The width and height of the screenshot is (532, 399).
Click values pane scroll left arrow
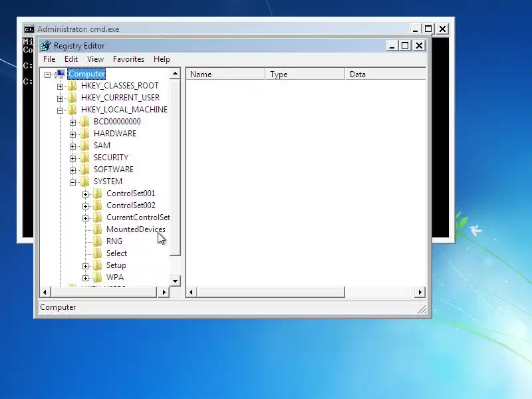coord(191,292)
